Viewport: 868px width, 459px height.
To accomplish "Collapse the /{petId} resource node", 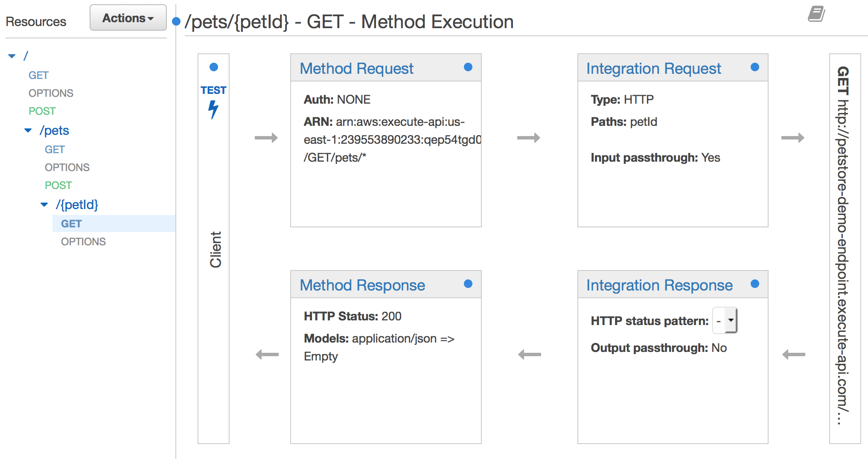I will point(44,205).
